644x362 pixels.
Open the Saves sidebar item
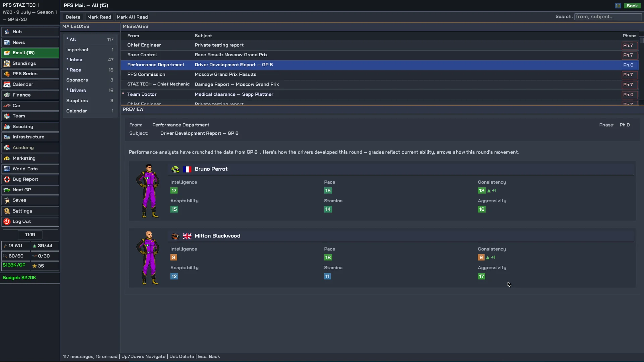pos(30,200)
